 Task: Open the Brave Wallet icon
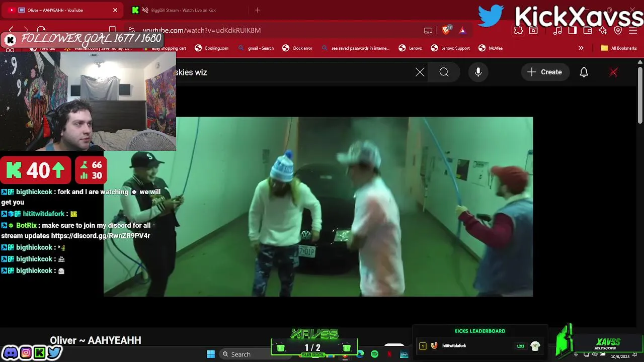pos(588,30)
